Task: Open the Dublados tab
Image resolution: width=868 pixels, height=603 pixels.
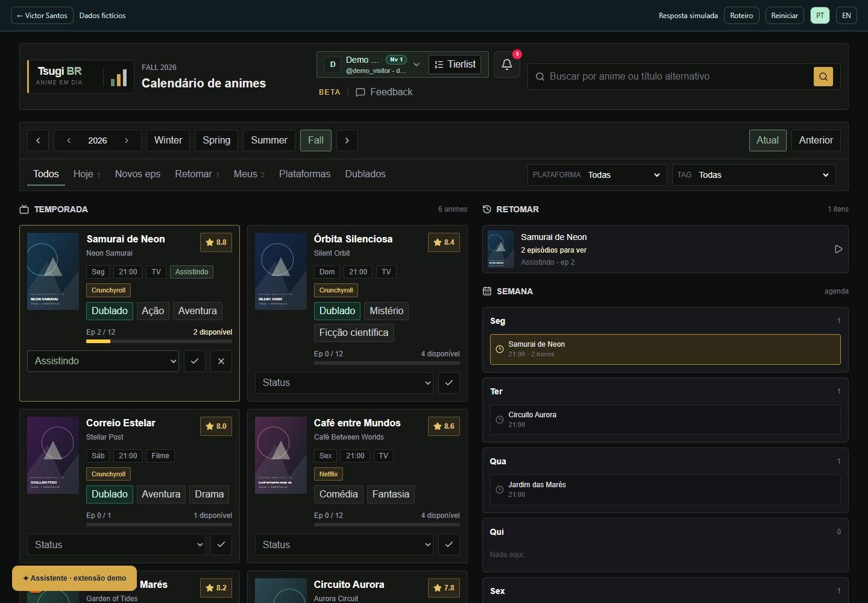Action: pyautogui.click(x=365, y=174)
